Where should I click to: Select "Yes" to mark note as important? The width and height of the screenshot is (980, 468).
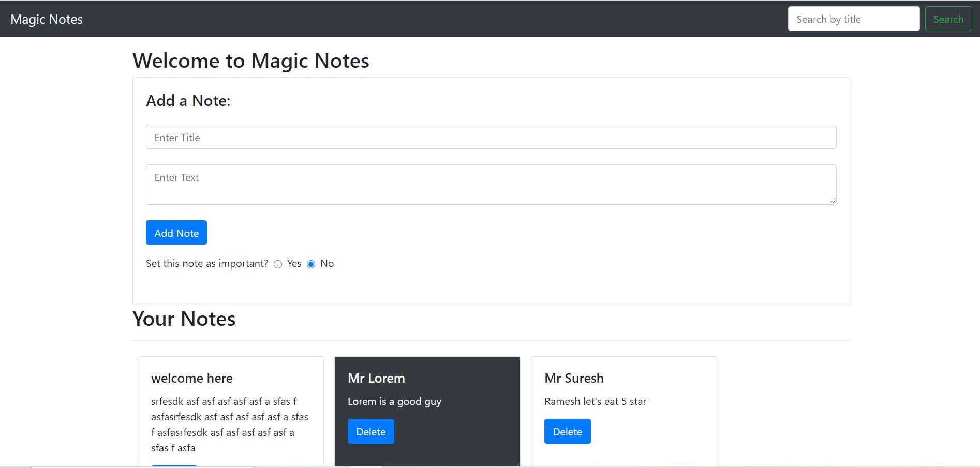coord(278,264)
